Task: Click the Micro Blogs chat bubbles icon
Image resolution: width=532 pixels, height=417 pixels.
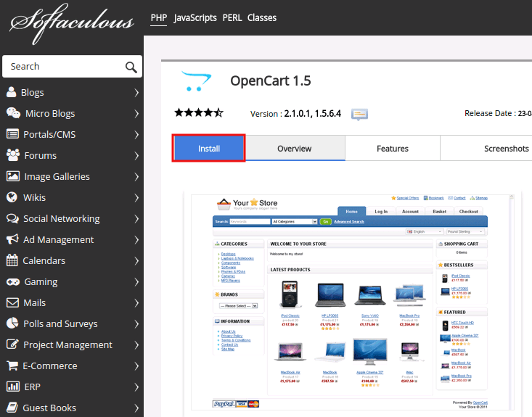Action: tap(13, 113)
